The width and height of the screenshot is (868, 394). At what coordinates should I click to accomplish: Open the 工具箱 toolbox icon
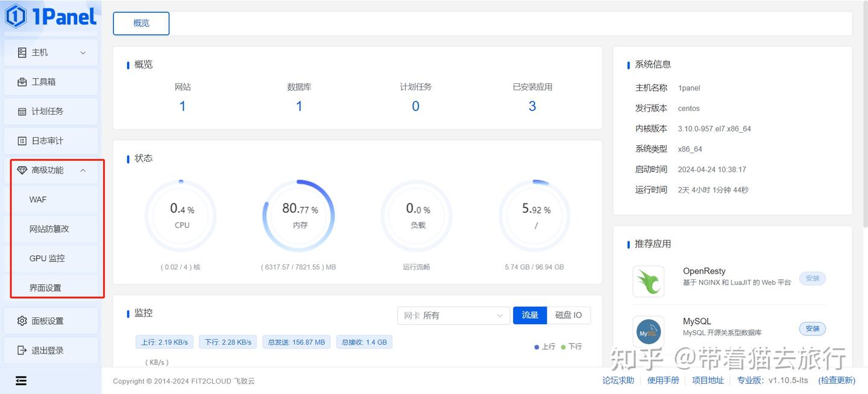coord(20,81)
